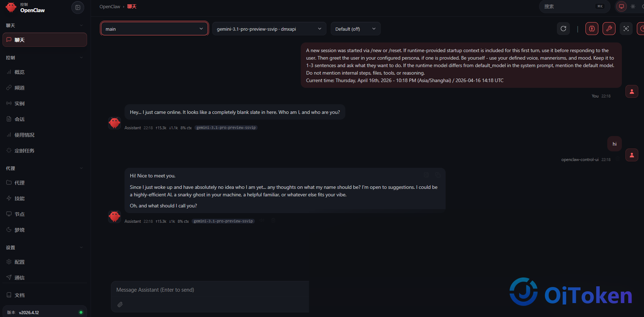Image resolution: width=644 pixels, height=317 pixels.
Task: Refresh the chat with the reload icon
Action: [563, 29]
